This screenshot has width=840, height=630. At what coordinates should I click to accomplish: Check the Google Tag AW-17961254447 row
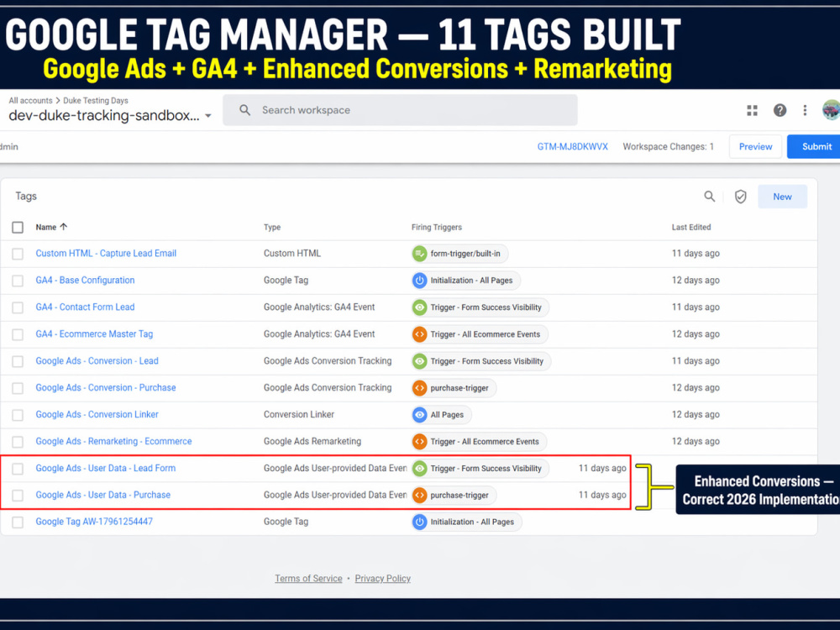pos(18,522)
